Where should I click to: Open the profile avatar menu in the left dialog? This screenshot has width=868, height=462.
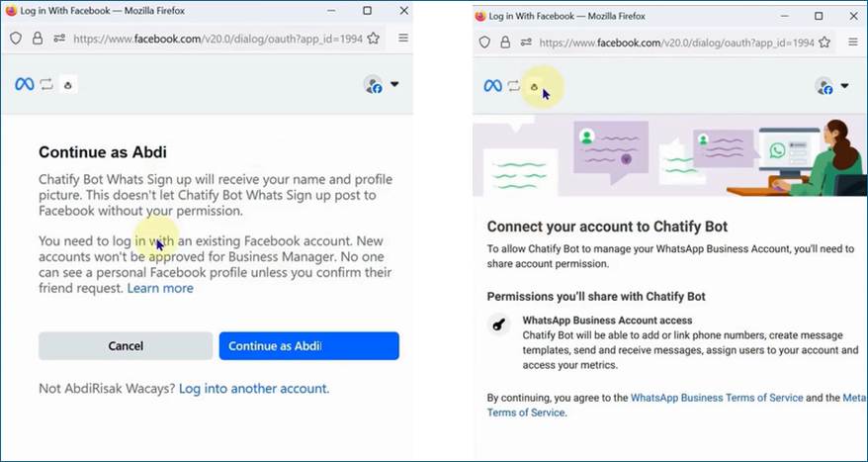pos(373,85)
